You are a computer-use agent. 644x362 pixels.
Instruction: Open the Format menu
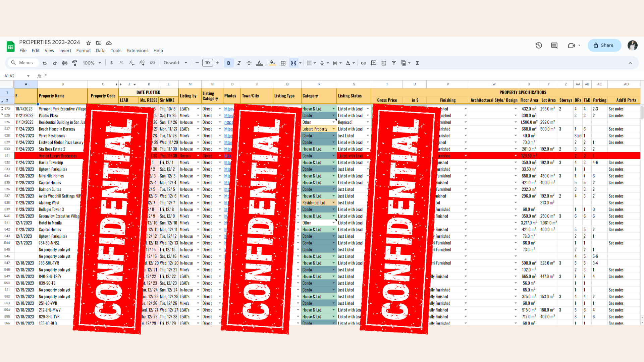click(84, 51)
